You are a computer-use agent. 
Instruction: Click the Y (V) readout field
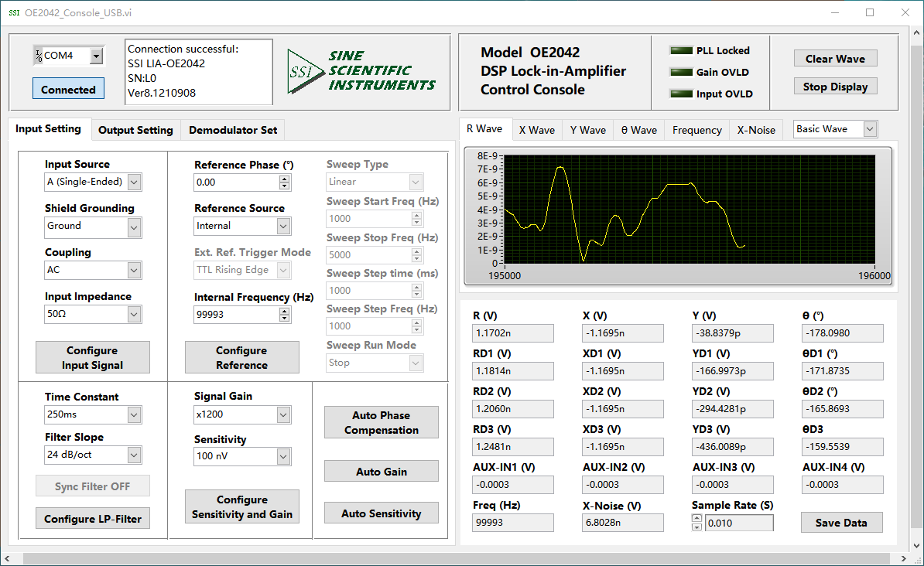(733, 333)
